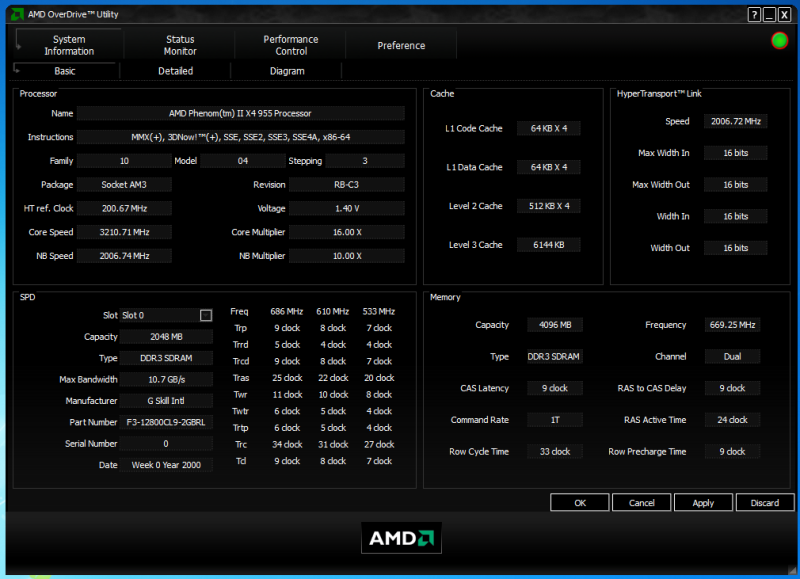Click the Core Speed value 3210.71 MHz
This screenshot has width=800, height=579.
tap(124, 232)
